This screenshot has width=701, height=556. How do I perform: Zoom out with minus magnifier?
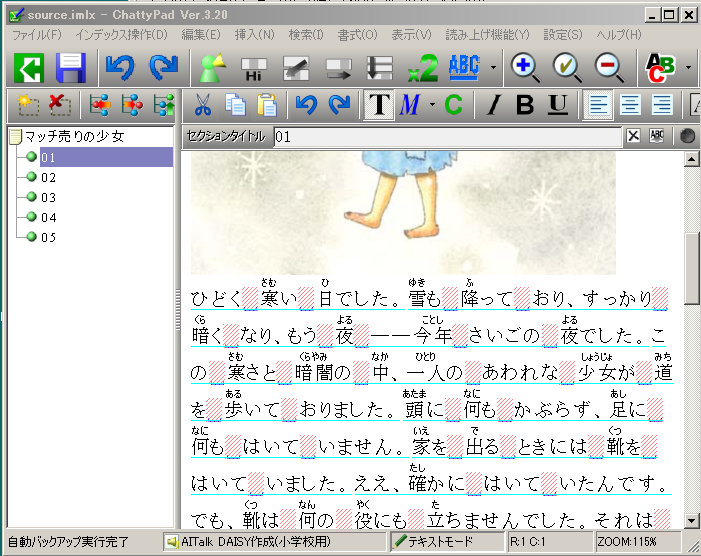[x=609, y=68]
